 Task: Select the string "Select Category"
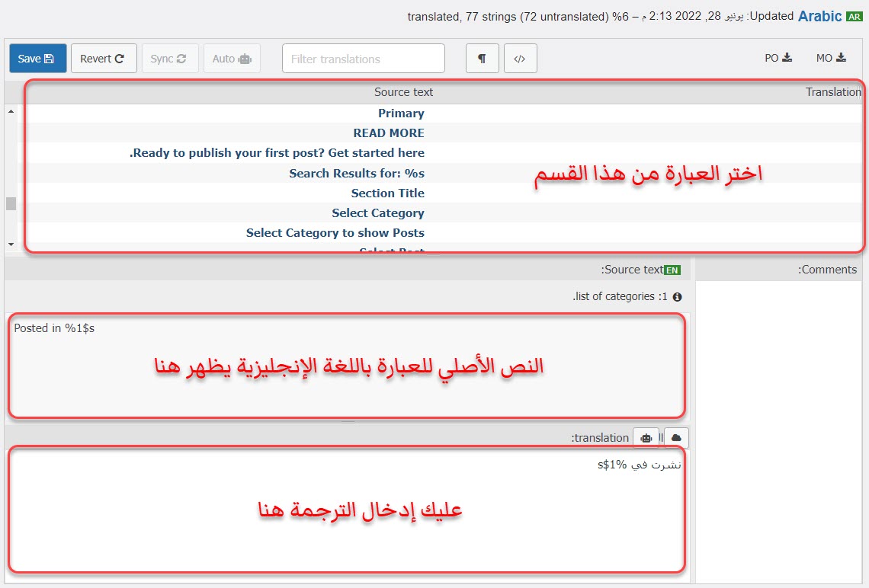point(378,213)
